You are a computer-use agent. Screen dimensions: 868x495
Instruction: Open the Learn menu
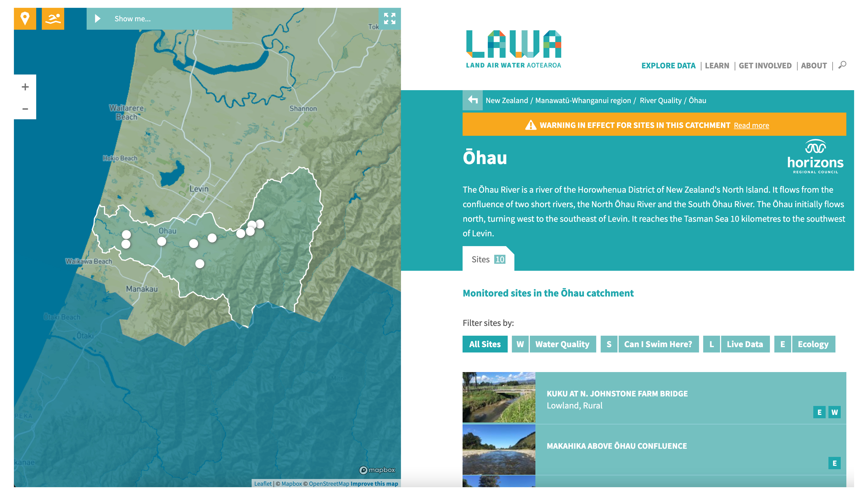click(x=717, y=66)
